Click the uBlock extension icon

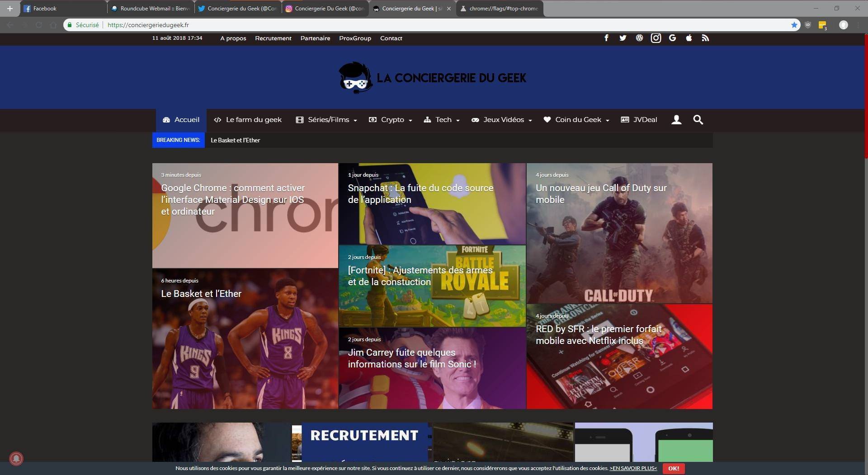click(x=808, y=25)
